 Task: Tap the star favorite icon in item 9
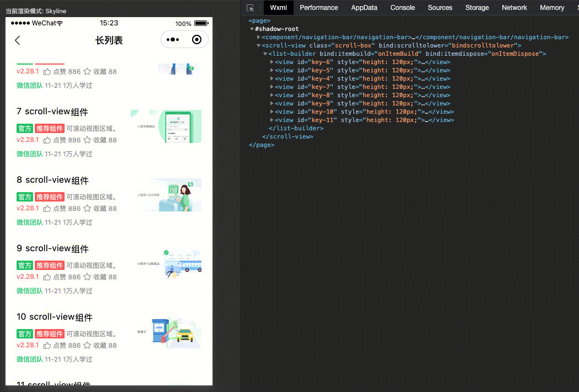pos(87,277)
